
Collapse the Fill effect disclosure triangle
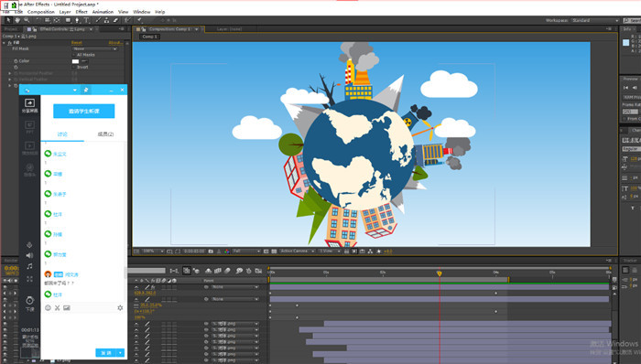4,42
